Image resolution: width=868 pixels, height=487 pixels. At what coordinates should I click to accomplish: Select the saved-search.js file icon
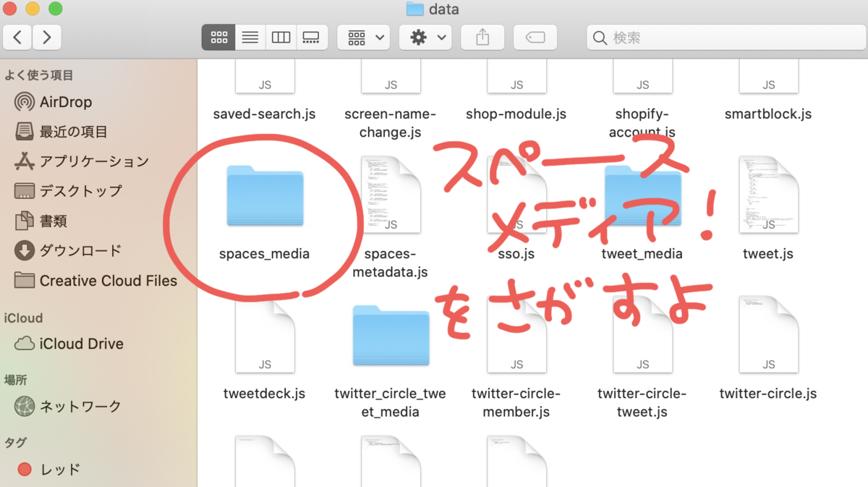[265, 77]
